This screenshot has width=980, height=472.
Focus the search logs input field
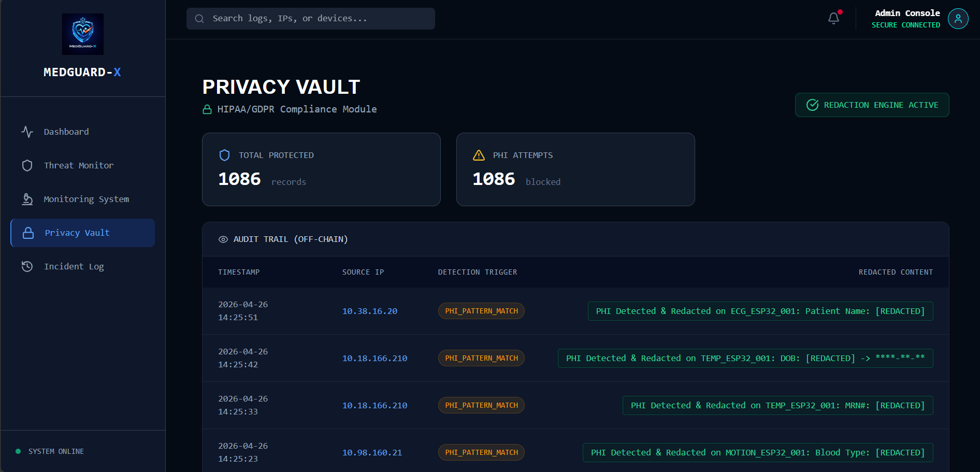click(316, 19)
